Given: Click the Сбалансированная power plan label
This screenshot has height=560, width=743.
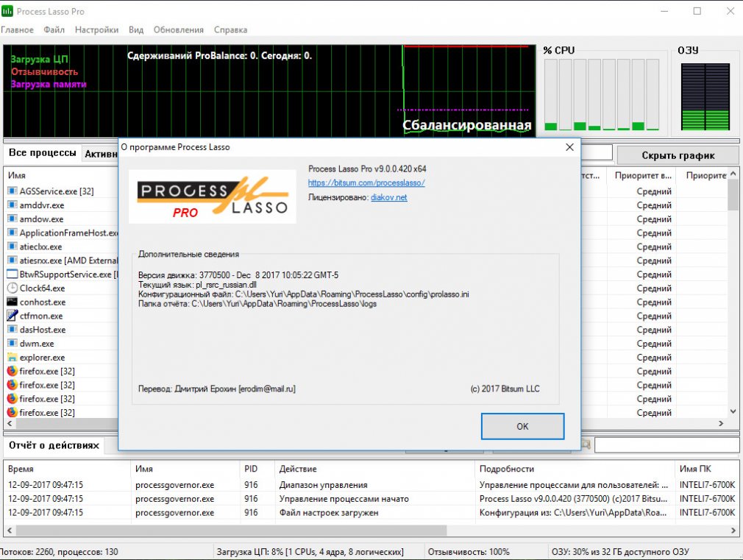Looking at the screenshot, I should 466,125.
